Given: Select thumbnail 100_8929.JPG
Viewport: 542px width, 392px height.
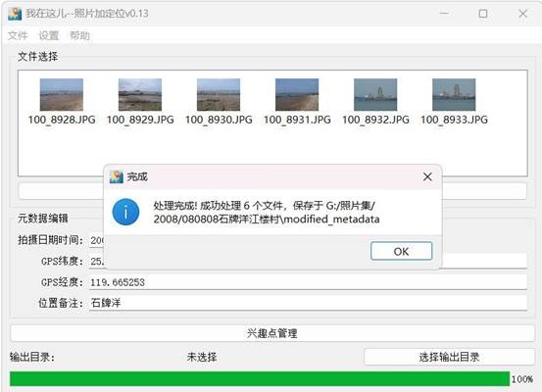Looking at the screenshot, I should [x=140, y=102].
